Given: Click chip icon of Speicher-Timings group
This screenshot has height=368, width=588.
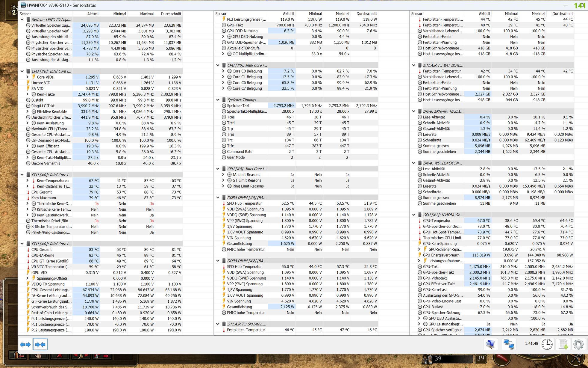Looking at the screenshot, I should [224, 100].
